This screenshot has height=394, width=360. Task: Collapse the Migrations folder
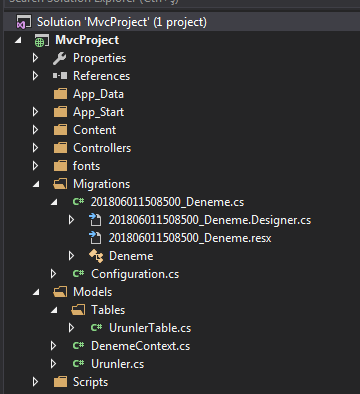(36, 184)
